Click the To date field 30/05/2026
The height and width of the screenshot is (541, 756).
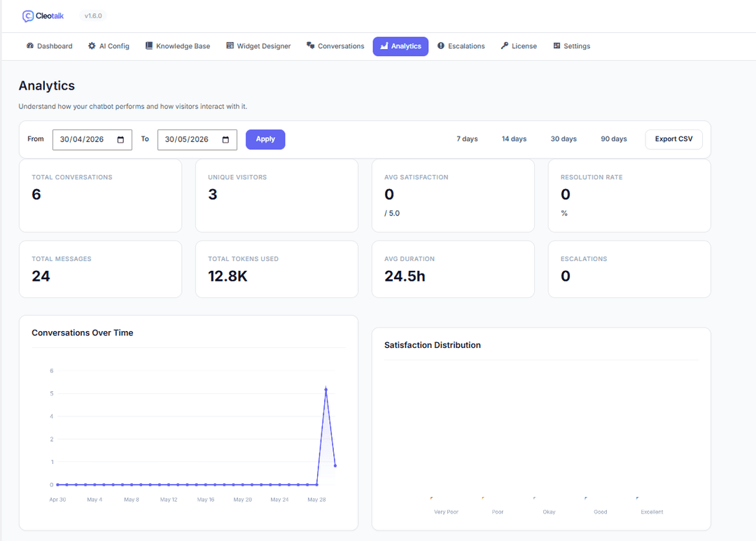(x=197, y=140)
